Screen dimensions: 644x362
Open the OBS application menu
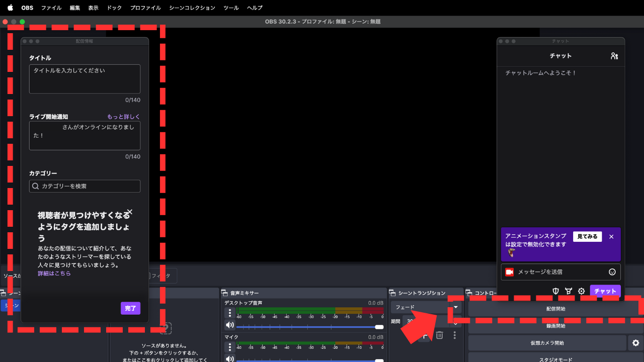coord(27,8)
